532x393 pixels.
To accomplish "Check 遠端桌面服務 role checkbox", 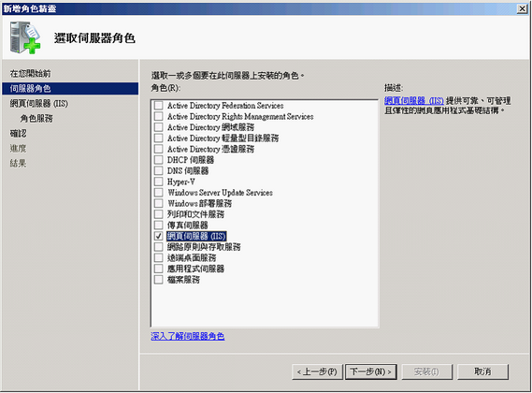I will click(x=158, y=258).
